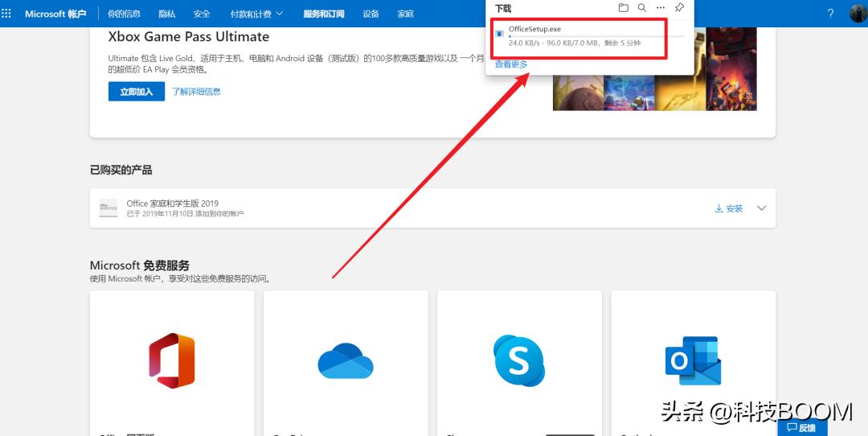This screenshot has width=868, height=436.
Task: Expand the 付款和计费 dropdown menu
Action: click(256, 14)
